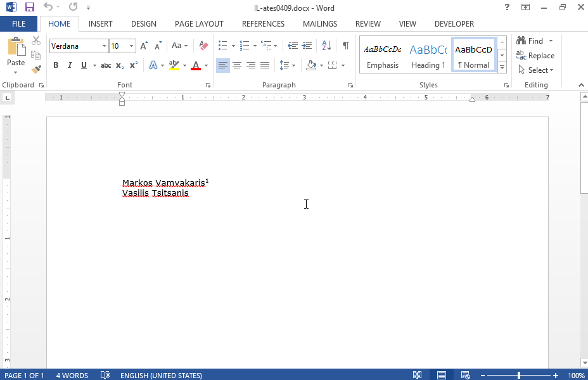Toggle Italic formatting
The height and width of the screenshot is (380, 588).
tap(70, 66)
